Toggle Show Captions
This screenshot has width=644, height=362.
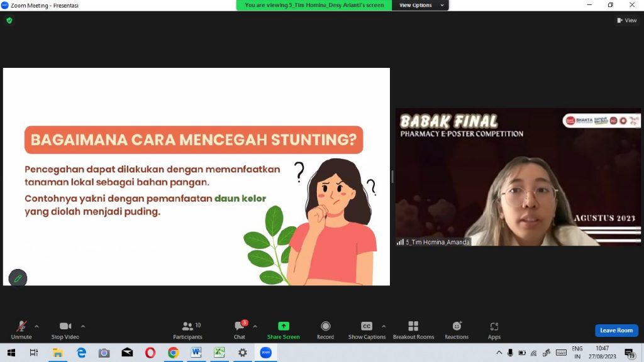[x=367, y=329]
